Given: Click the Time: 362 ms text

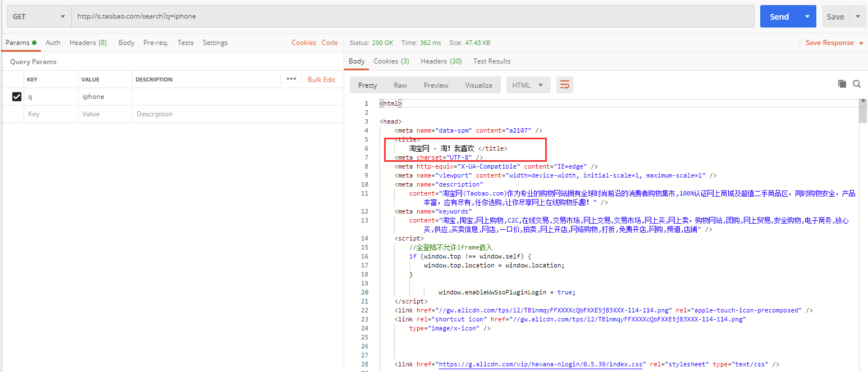Looking at the screenshot, I should [421, 43].
